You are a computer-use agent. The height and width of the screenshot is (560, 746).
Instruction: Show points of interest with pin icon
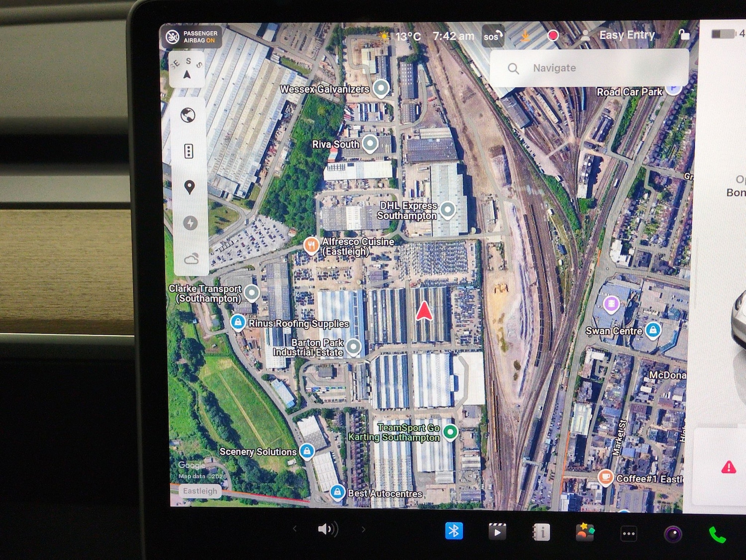coord(189,187)
